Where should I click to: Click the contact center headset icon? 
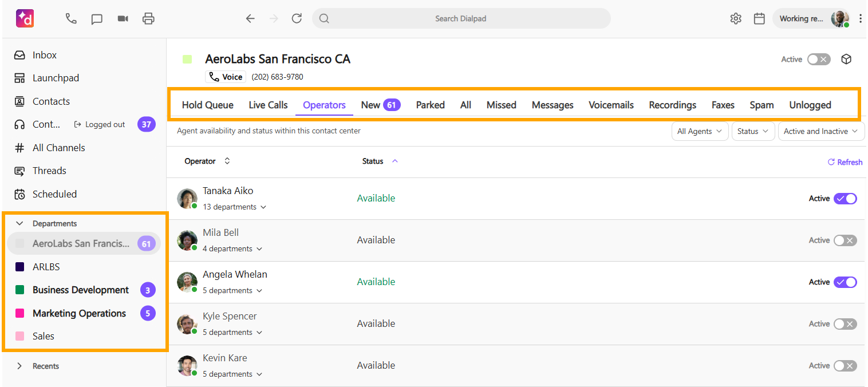pyautogui.click(x=19, y=124)
